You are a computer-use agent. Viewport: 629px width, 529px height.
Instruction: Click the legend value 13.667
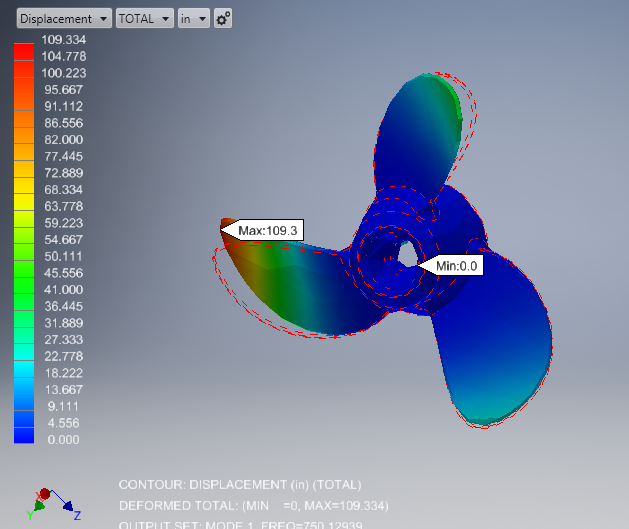point(64,389)
